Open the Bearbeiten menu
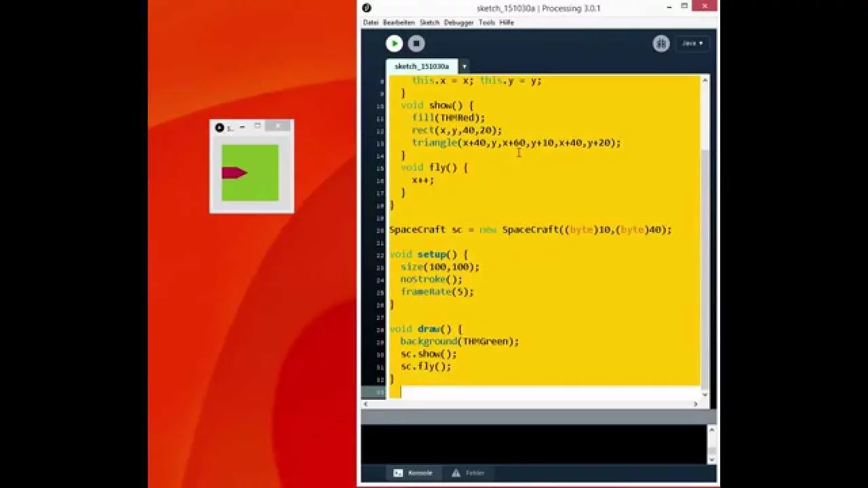Screen dimensions: 868x488 pos(399,22)
